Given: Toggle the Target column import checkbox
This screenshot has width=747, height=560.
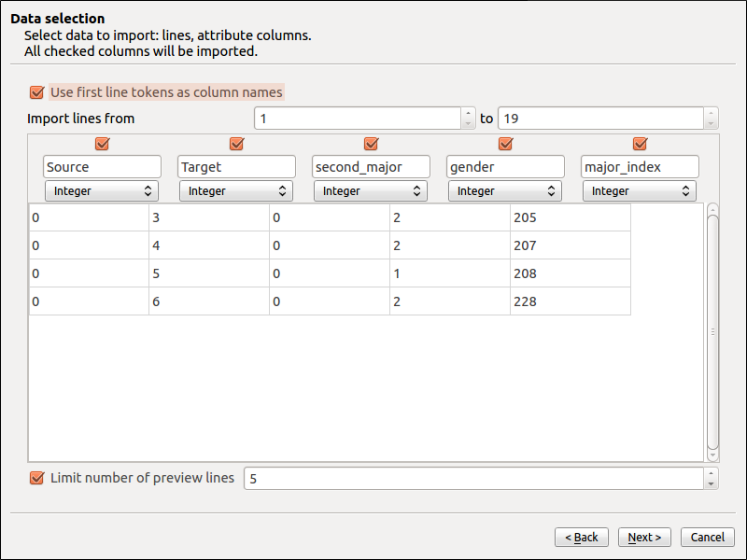Looking at the screenshot, I should coord(236,144).
